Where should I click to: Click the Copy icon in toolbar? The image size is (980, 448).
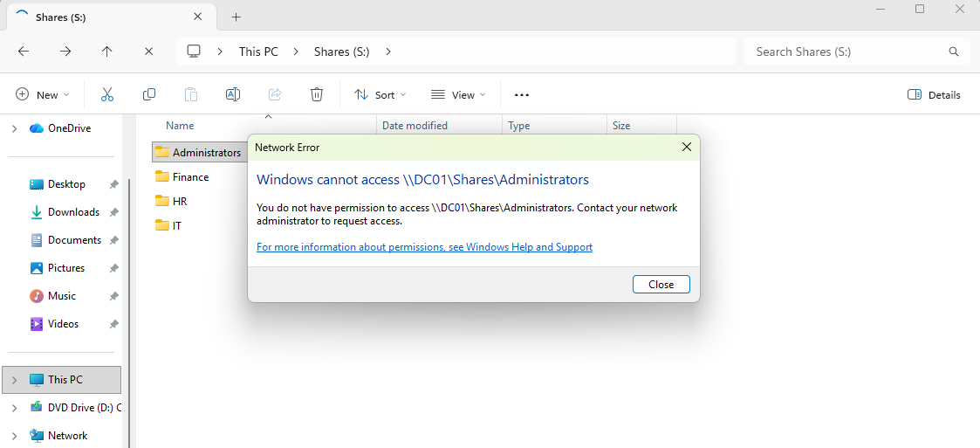[149, 94]
